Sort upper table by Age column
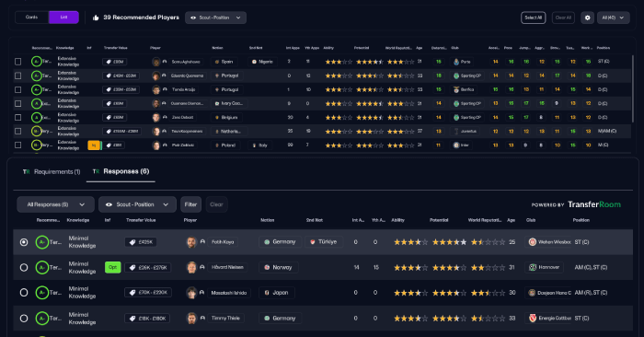644x337 pixels. pos(419,48)
